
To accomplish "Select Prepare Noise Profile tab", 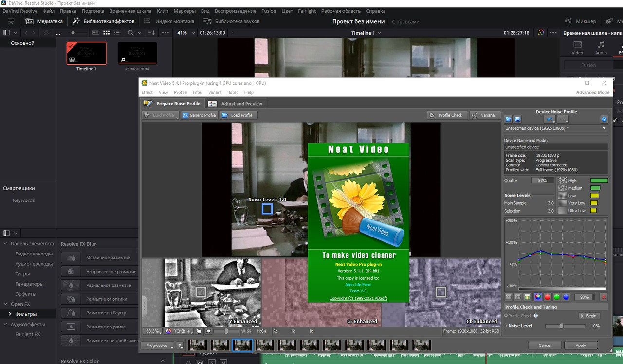I will click(172, 103).
